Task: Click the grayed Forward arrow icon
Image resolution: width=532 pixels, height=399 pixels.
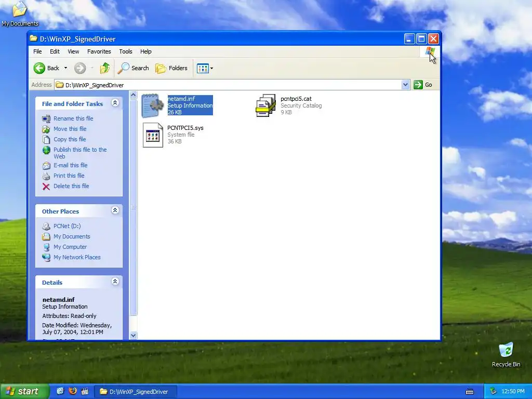Action: [x=80, y=68]
